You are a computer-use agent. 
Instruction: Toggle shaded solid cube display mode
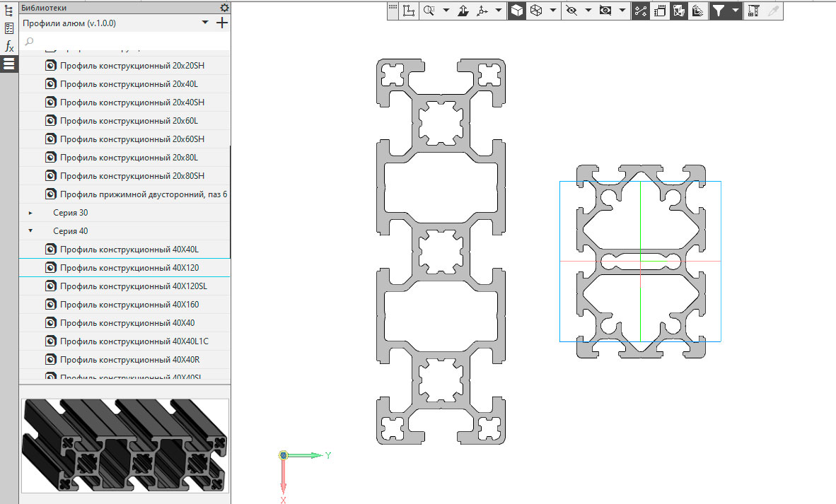(x=516, y=11)
